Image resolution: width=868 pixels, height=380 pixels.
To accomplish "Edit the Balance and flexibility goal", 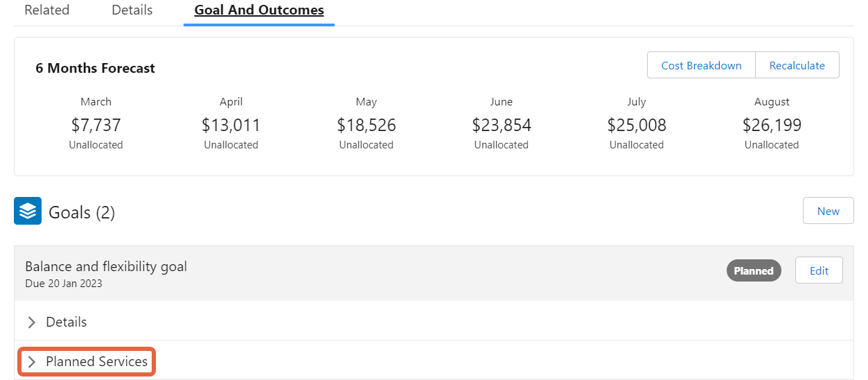I will [x=819, y=270].
